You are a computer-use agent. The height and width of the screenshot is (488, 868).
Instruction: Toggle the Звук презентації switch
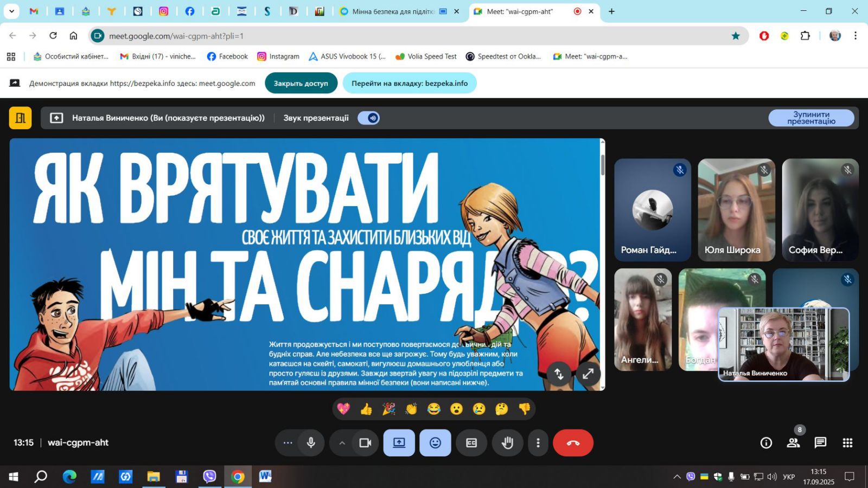click(369, 118)
